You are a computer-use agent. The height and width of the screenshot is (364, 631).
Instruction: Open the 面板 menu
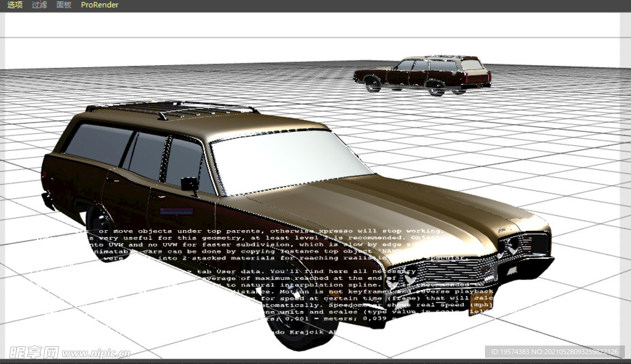coord(63,5)
